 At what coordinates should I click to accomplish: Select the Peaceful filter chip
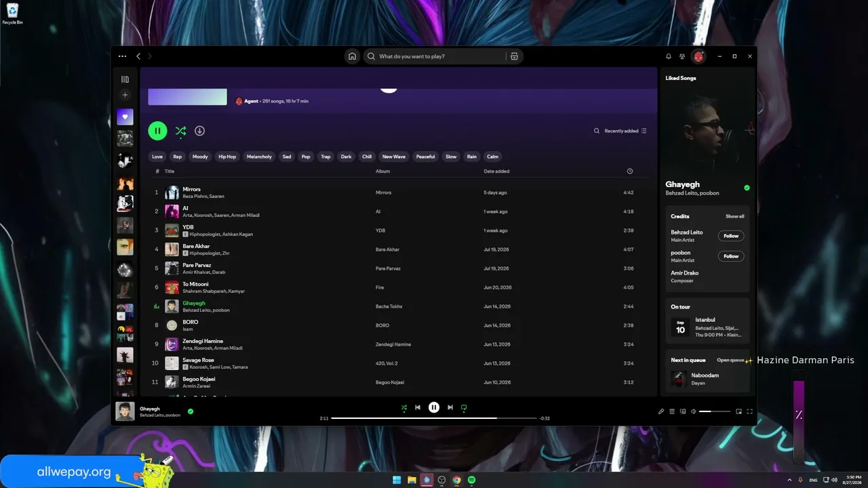pyautogui.click(x=426, y=157)
